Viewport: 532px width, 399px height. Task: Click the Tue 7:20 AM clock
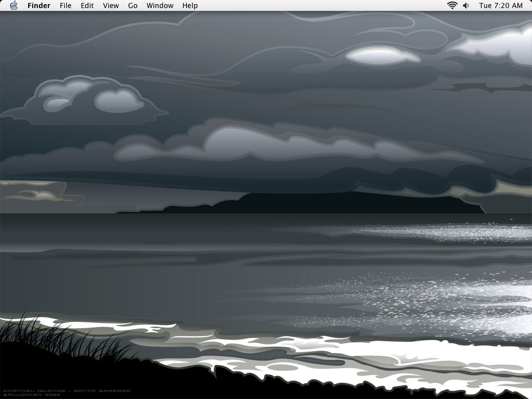[501, 6]
